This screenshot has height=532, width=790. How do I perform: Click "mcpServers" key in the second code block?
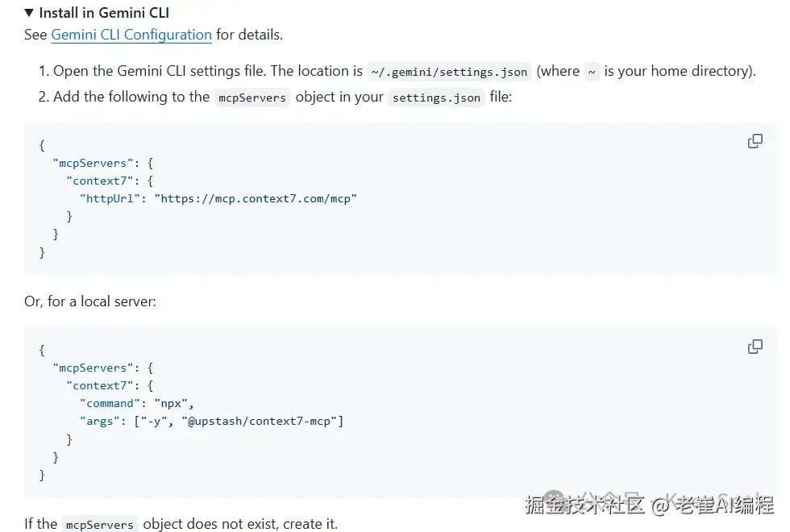pyautogui.click(x=91, y=368)
